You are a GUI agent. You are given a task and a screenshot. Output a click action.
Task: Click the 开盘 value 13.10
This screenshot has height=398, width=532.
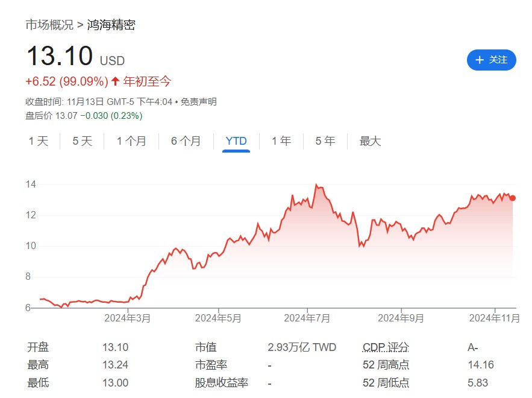pyautogui.click(x=115, y=347)
